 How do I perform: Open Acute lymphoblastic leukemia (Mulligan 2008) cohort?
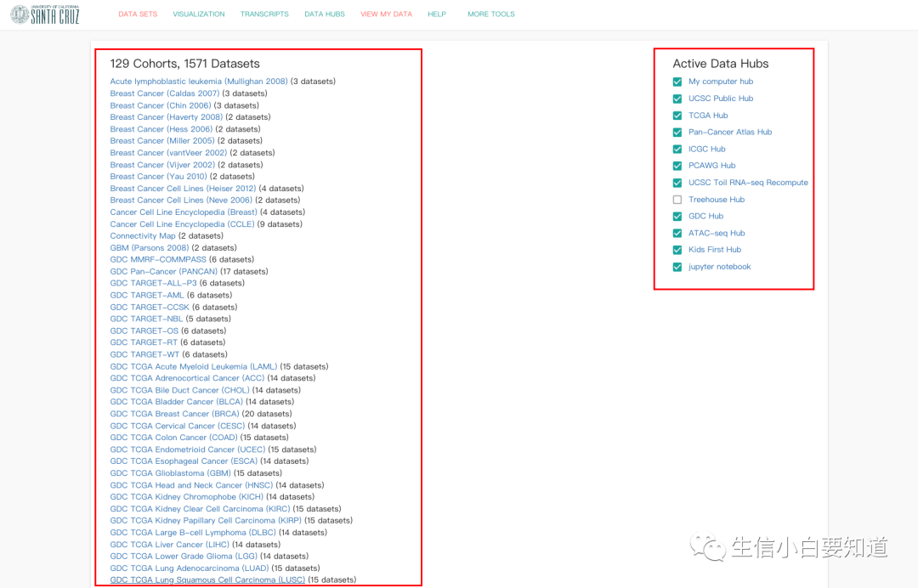[x=198, y=82]
